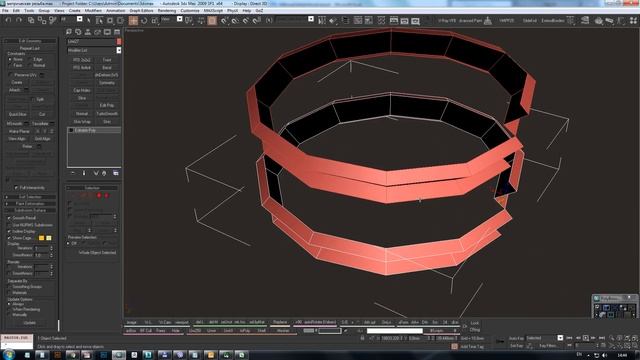640x360 pixels.
Task: Open the selection filter dropdown in toolbar
Action: click(80, 19)
